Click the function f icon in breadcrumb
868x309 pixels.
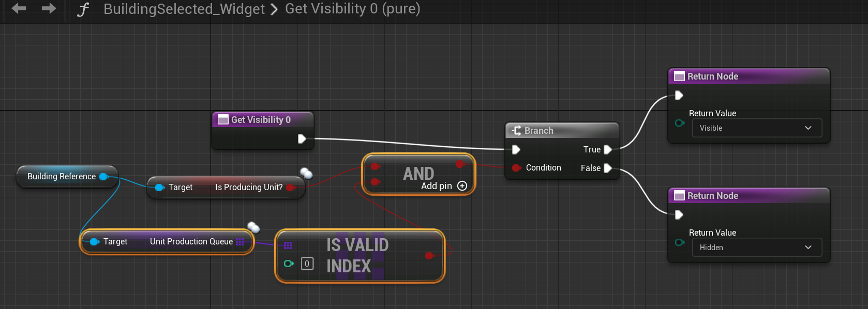[83, 9]
